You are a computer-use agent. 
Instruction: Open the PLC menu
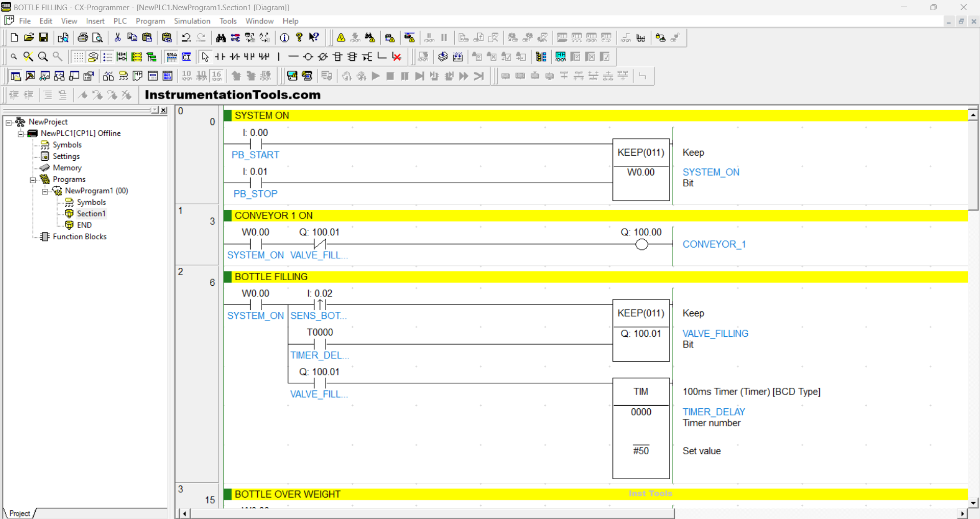pyautogui.click(x=120, y=21)
